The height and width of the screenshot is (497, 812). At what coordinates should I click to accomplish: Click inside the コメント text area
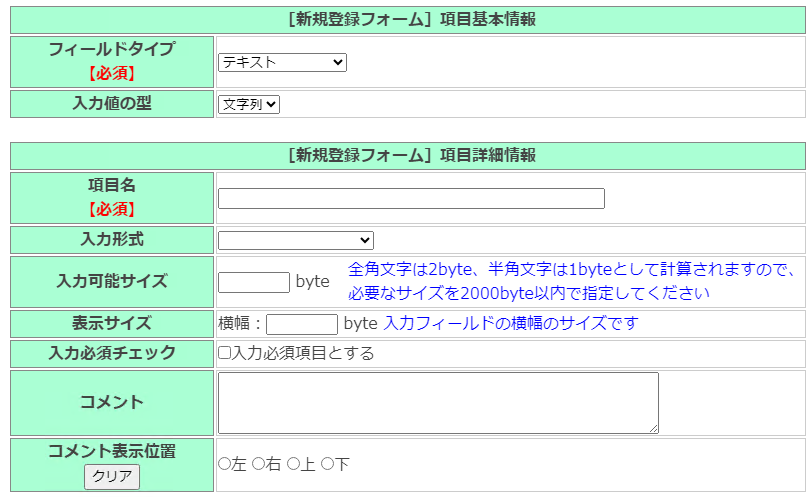(437, 402)
